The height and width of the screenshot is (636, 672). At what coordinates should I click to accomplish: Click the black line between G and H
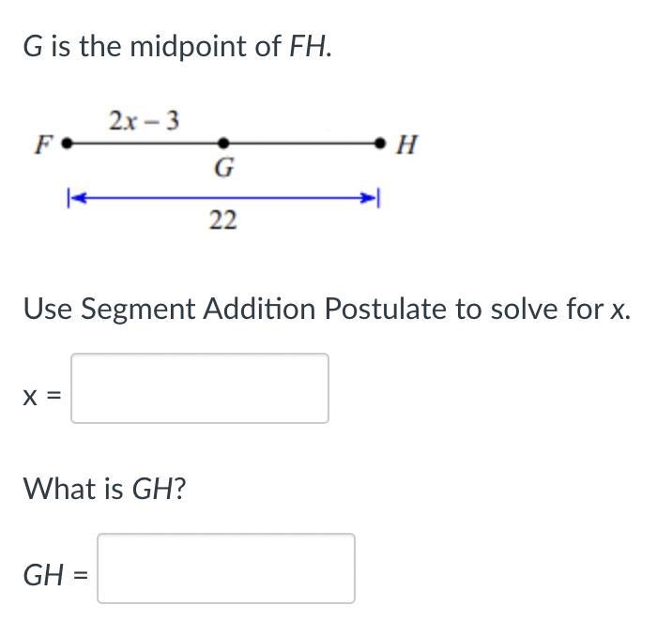point(301,144)
